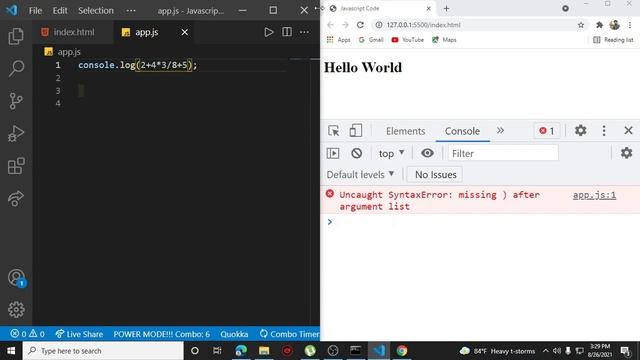Go back in Chrome
This screenshot has width=640, height=360.
[330, 25]
